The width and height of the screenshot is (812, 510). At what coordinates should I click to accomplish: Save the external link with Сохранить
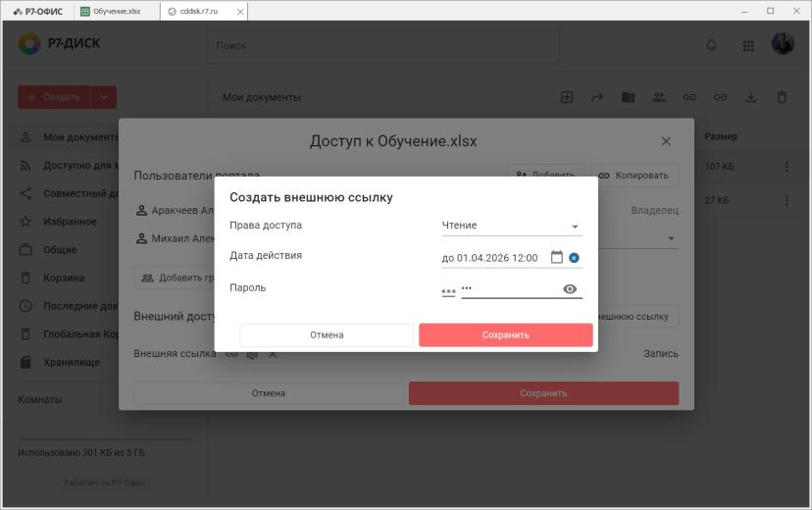(x=505, y=335)
